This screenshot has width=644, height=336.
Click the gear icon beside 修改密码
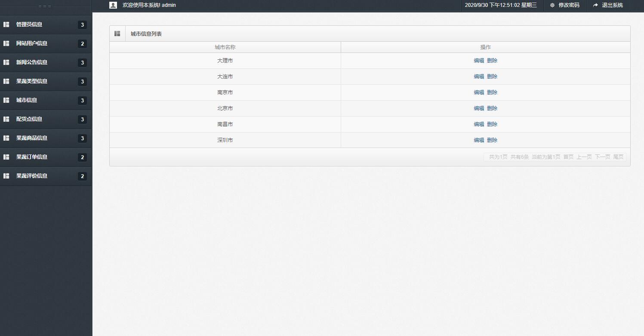(x=552, y=5)
